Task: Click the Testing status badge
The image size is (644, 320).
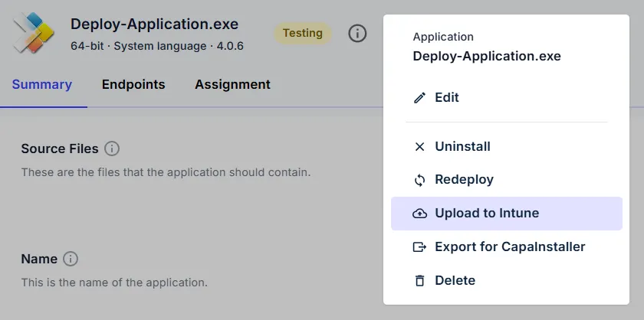Action: (x=303, y=33)
